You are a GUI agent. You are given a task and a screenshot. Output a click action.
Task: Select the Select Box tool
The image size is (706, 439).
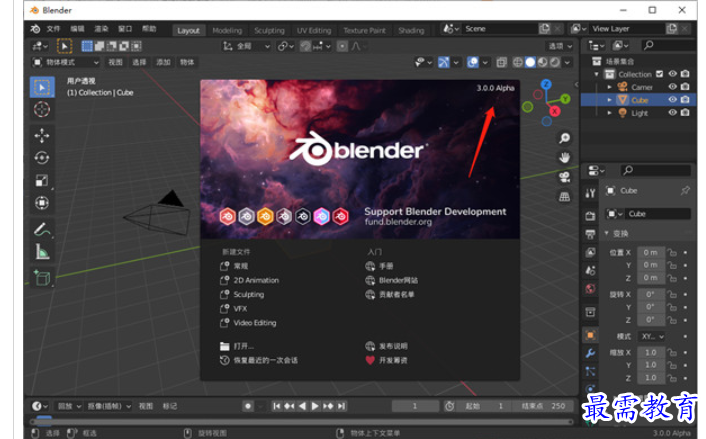[42, 87]
